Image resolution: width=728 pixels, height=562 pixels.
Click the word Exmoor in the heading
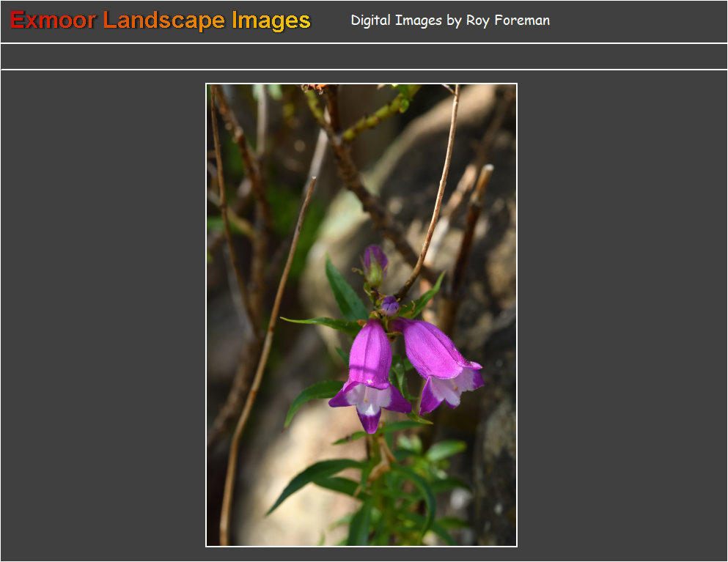click(53, 21)
